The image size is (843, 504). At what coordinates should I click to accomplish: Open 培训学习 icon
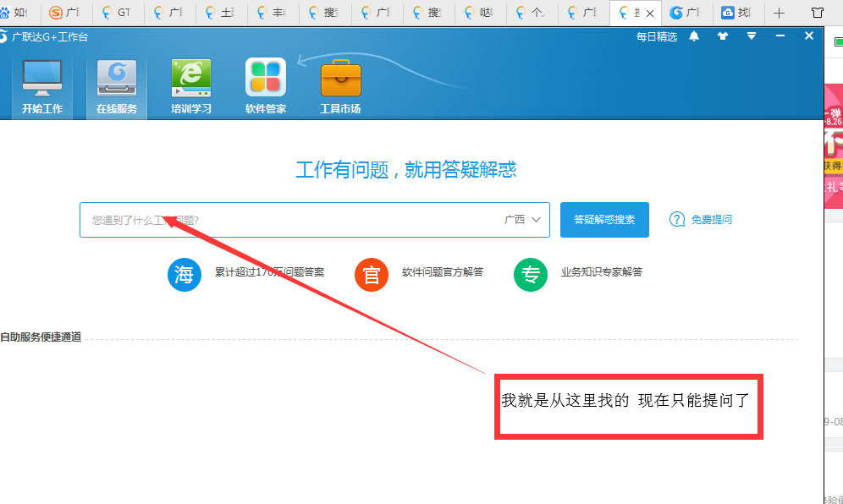(x=190, y=79)
